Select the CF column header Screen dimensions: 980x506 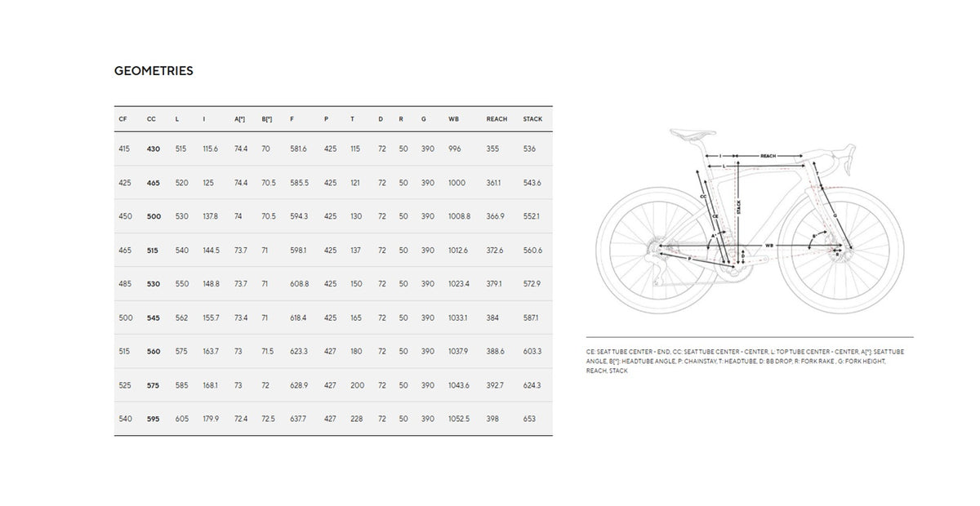point(122,119)
